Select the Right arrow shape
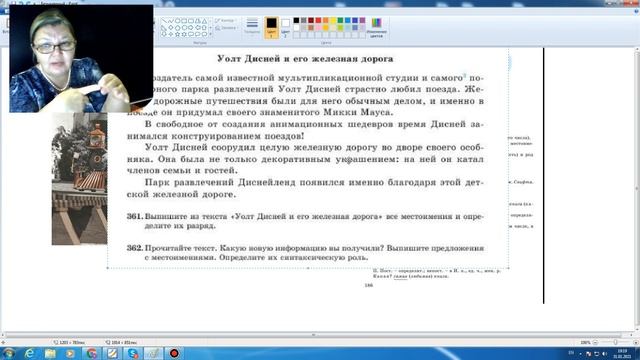This screenshot has width=640, height=360. (x=191, y=27)
